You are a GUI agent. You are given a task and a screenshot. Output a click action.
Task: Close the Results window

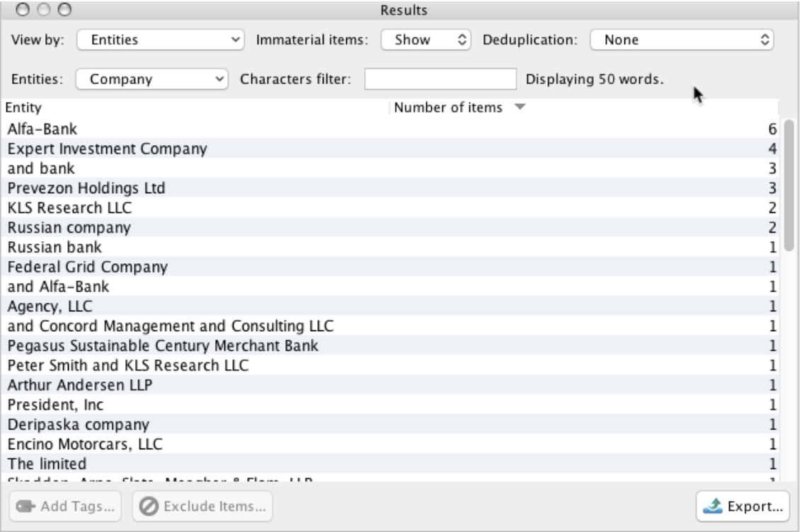point(23,9)
